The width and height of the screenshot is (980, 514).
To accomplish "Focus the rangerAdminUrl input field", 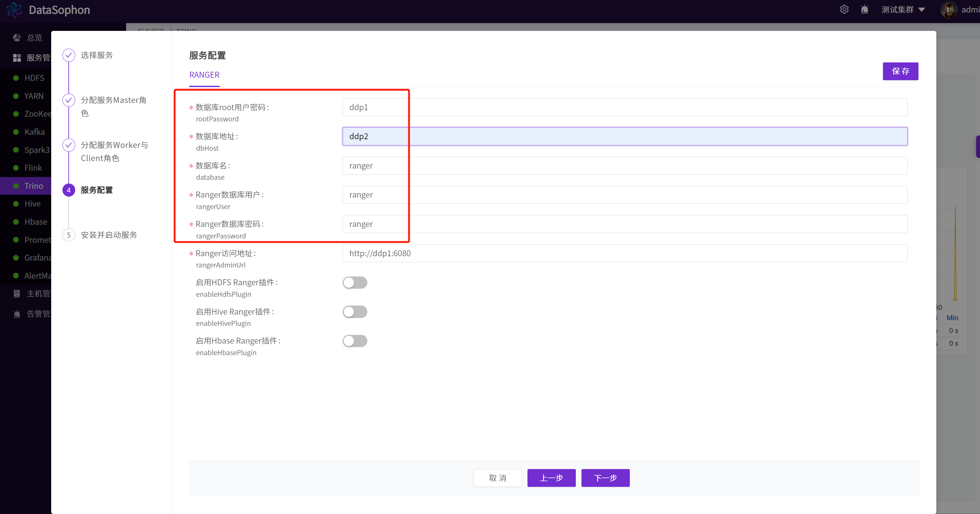I will point(625,253).
